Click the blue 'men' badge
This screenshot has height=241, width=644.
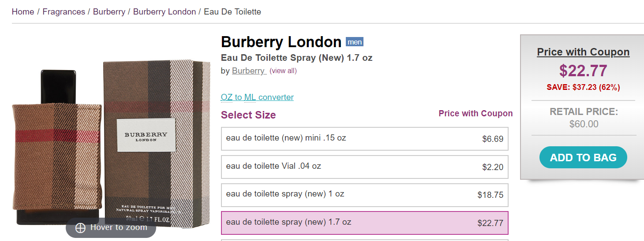tap(355, 42)
